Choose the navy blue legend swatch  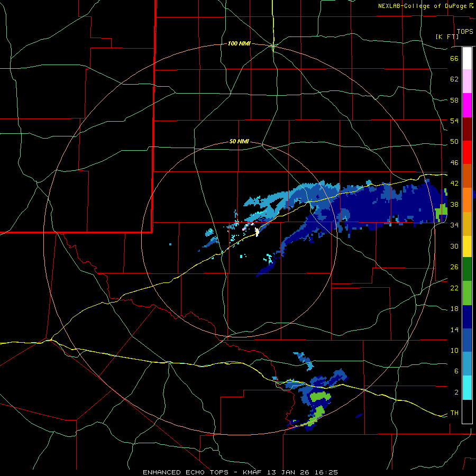(467, 317)
